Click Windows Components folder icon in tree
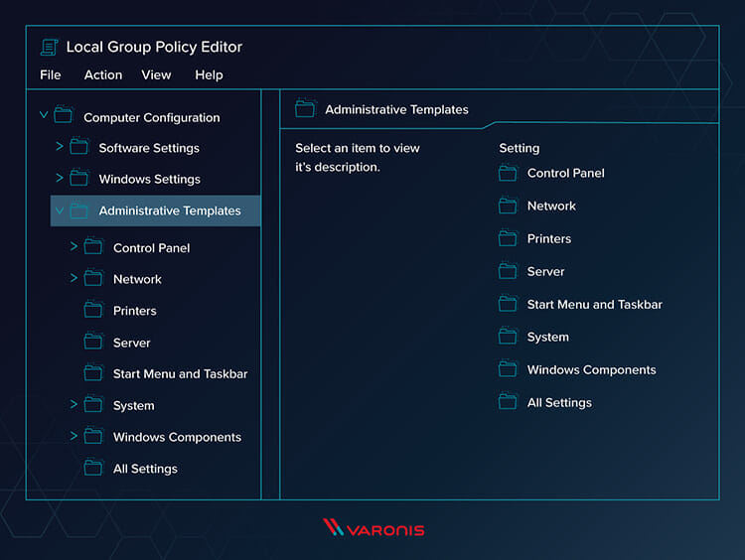This screenshot has height=560, width=745. pos(93,435)
